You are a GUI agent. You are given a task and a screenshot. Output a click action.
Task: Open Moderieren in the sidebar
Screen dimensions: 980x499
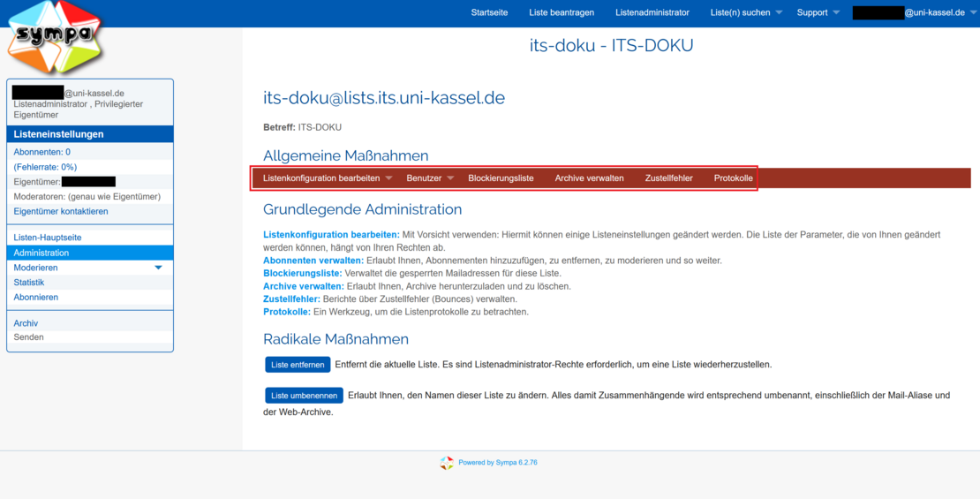coord(35,268)
